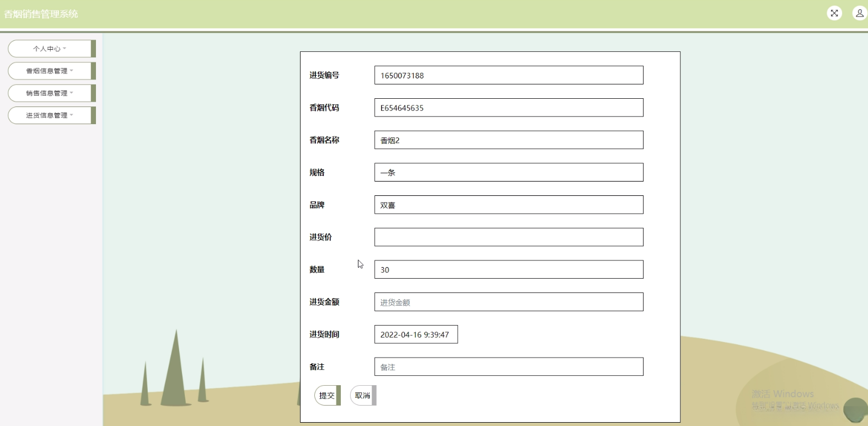This screenshot has height=426, width=868.
Task: Select the 数量 input field
Action: (508, 269)
